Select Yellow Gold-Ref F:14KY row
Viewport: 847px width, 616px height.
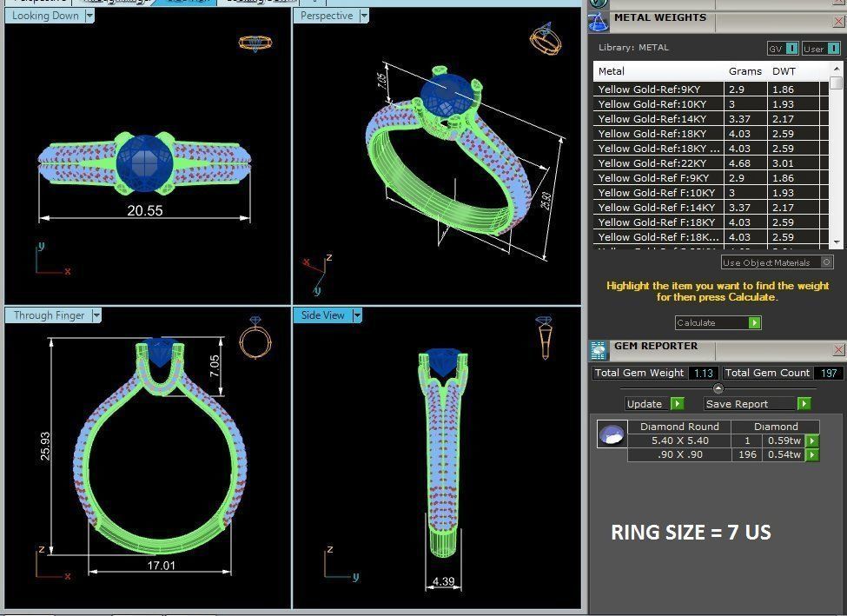pos(711,208)
